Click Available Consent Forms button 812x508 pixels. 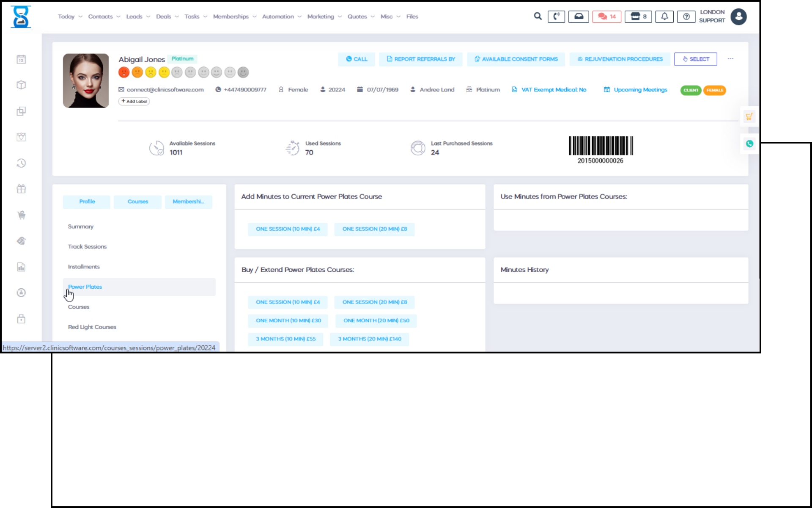516,59
